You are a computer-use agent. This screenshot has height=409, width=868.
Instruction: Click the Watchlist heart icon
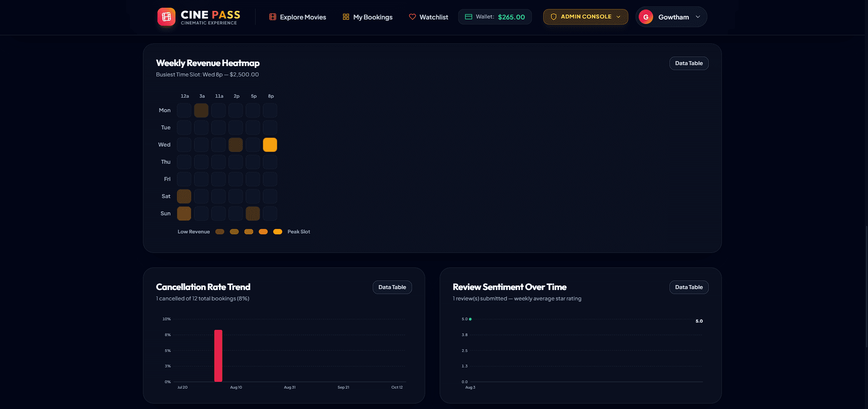[413, 17]
